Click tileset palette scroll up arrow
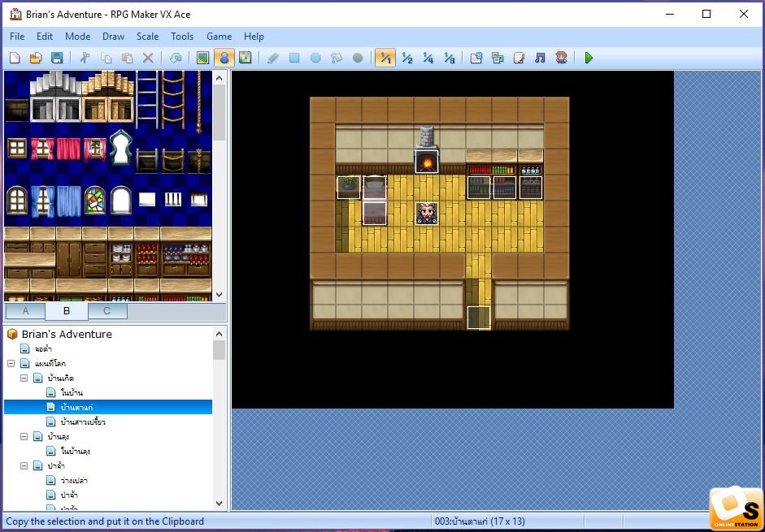The image size is (765, 532). click(219, 78)
